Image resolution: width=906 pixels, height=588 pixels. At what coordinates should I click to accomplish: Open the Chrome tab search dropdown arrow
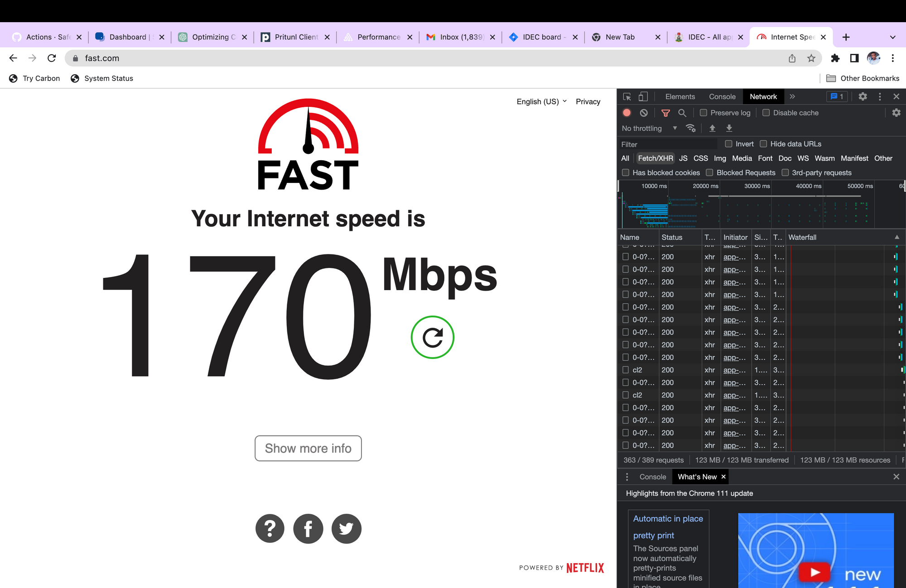click(892, 37)
